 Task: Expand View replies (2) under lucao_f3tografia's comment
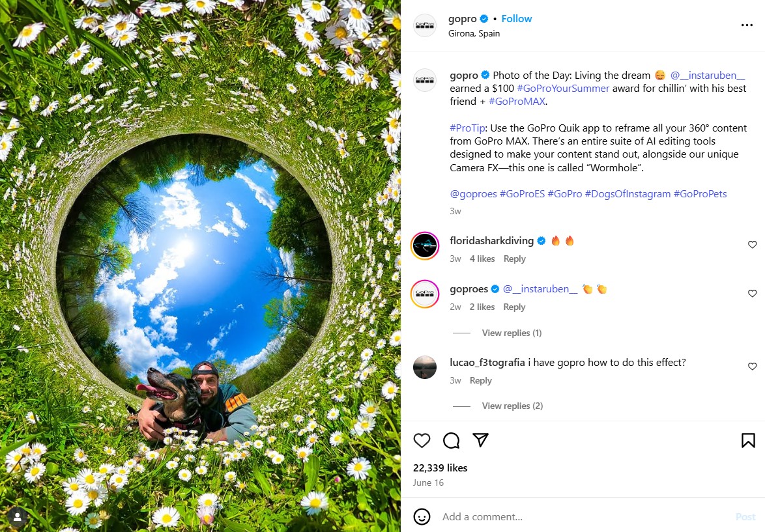point(512,405)
